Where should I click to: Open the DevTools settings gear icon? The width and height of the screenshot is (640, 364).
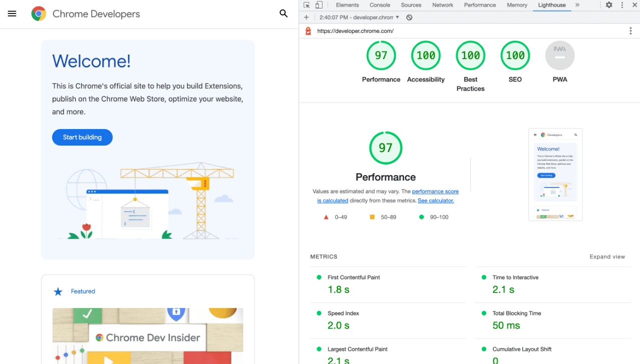coord(609,4)
